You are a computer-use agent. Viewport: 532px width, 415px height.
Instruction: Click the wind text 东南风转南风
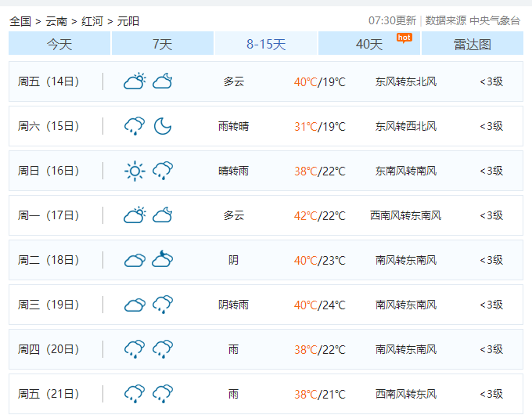click(406, 171)
